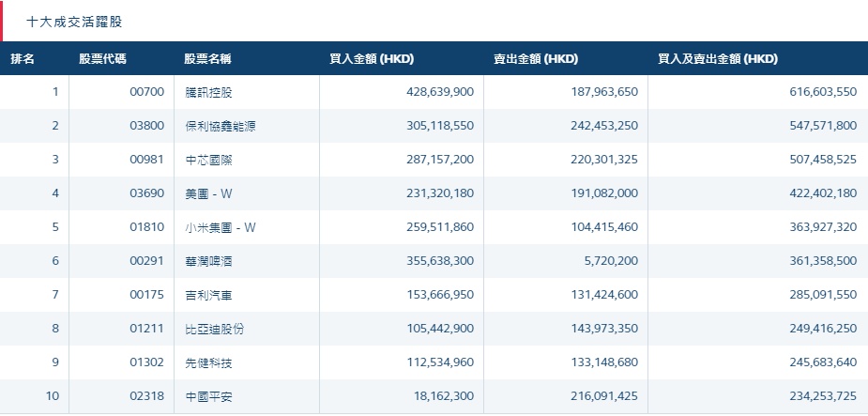Image resolution: width=868 pixels, height=416 pixels.
Task: Open stock code 00291
Action: coord(147,261)
